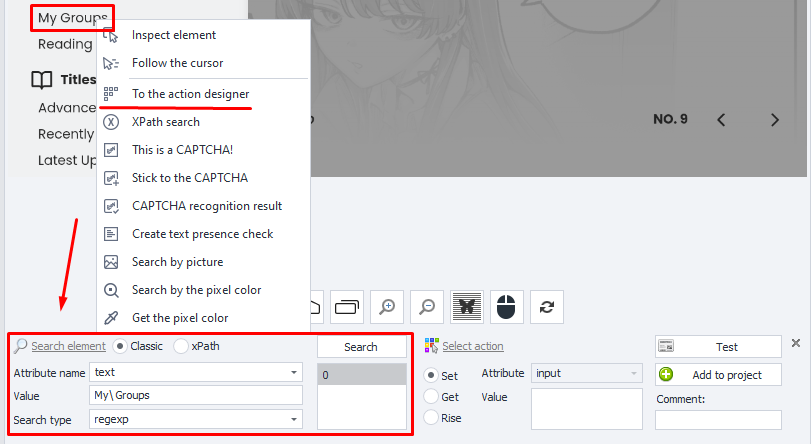Viewport: 811px width, 444px height.
Task: Select the xPath search mode radio button
Action: coord(181,346)
